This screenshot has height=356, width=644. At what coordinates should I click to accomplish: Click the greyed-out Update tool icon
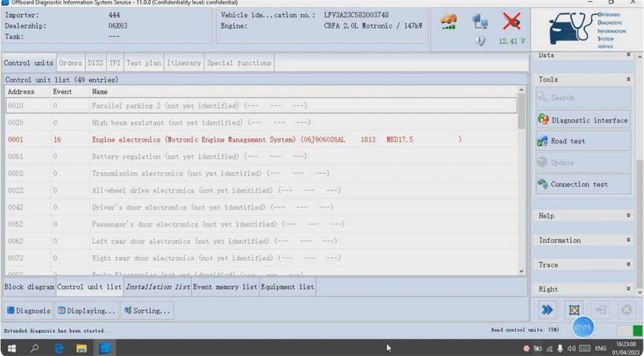542,162
